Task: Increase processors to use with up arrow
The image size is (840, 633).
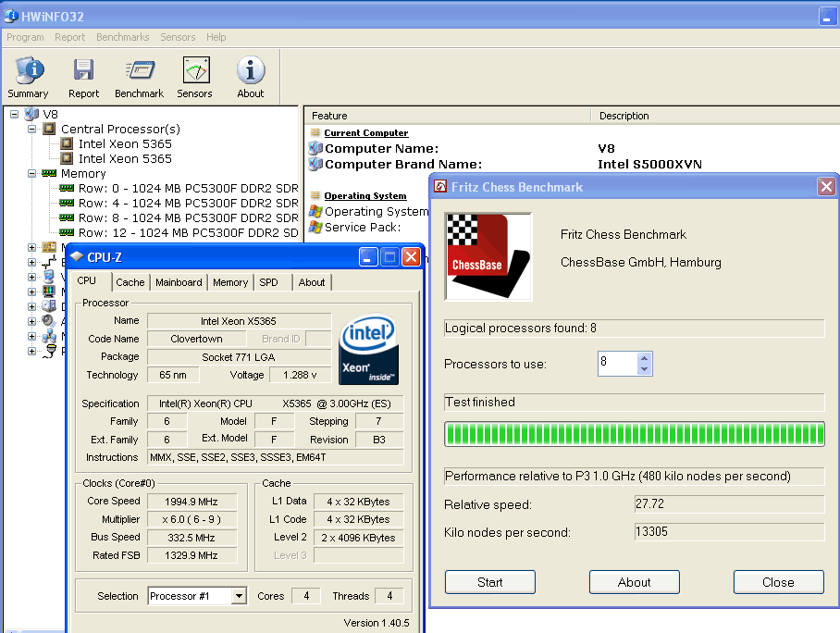Action: (x=645, y=358)
